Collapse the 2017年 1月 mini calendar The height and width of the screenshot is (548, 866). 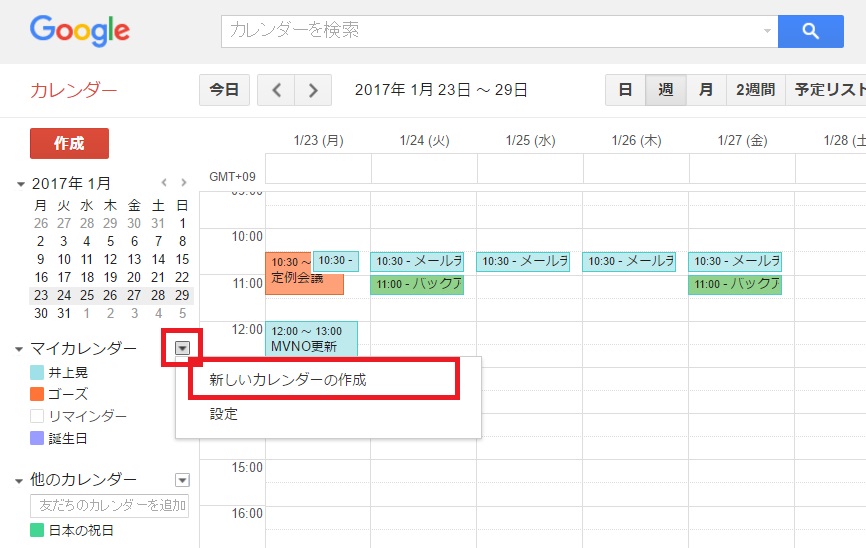point(20,184)
